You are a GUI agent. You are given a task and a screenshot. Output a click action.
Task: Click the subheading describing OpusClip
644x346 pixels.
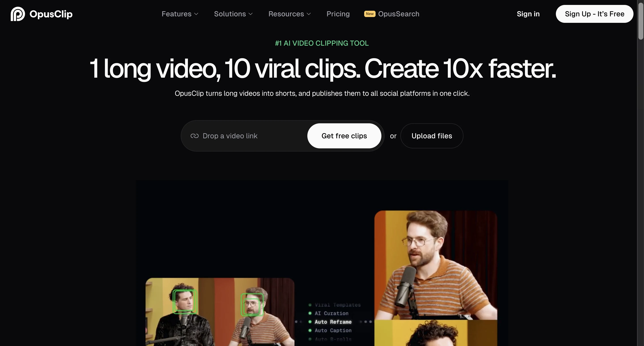tap(322, 94)
